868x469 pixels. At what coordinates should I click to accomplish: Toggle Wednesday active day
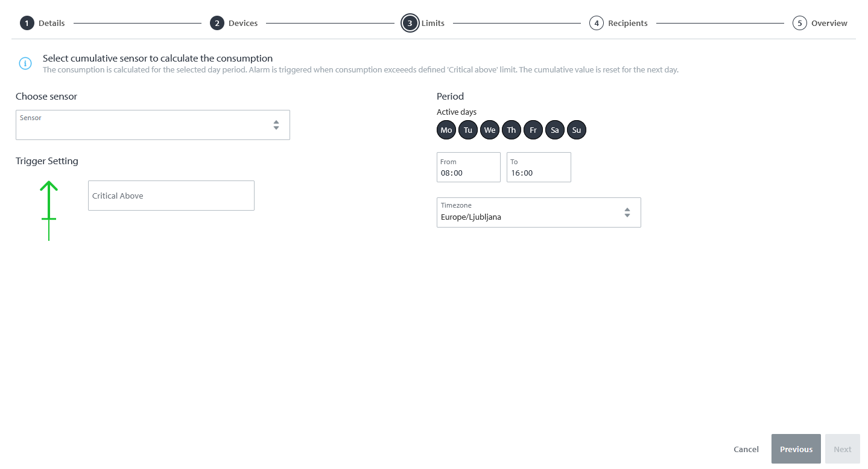click(x=490, y=130)
